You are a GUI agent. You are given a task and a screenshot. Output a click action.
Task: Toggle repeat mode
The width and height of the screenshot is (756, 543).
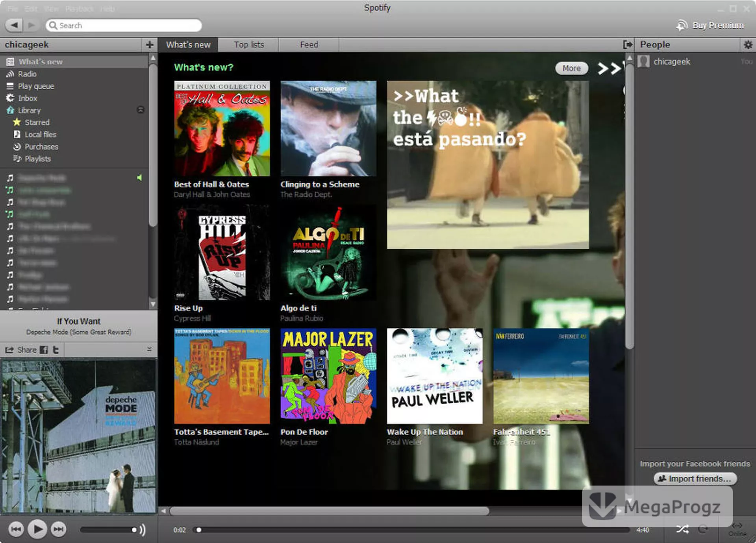click(704, 529)
